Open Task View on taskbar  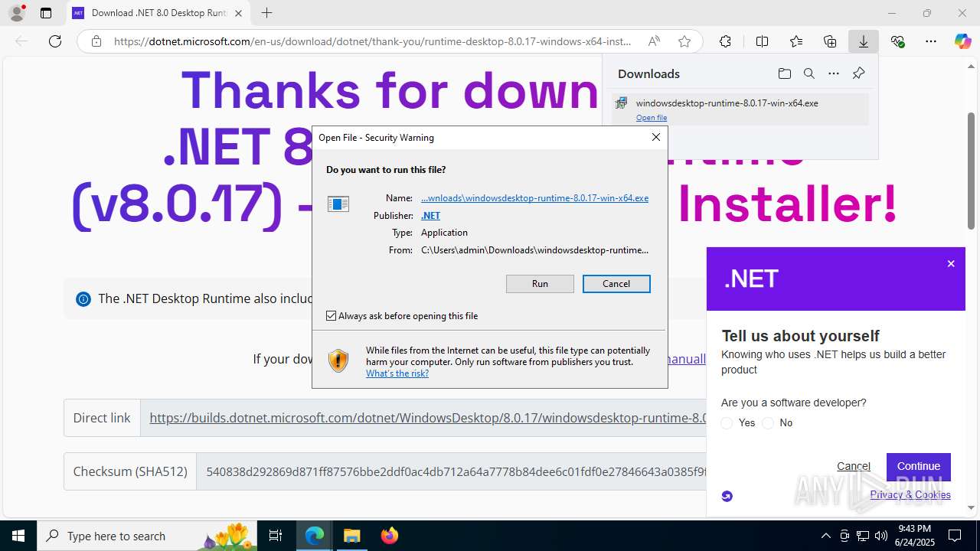tap(276, 536)
